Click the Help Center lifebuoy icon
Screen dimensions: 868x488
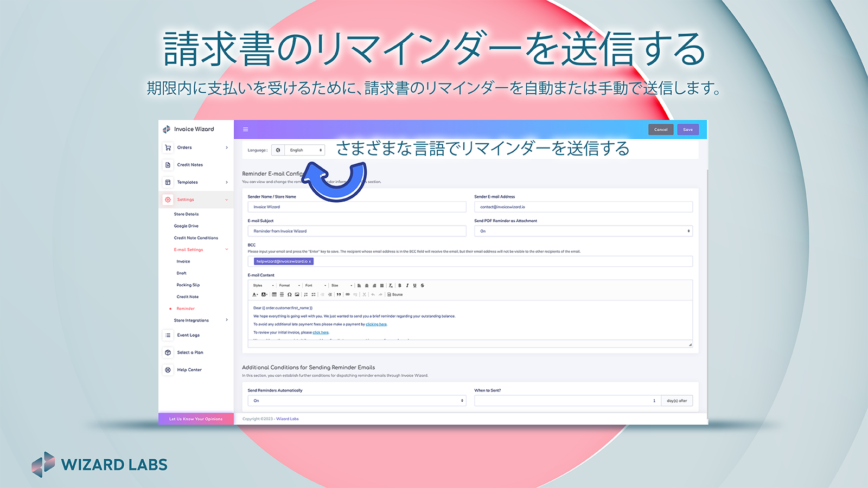click(x=168, y=370)
